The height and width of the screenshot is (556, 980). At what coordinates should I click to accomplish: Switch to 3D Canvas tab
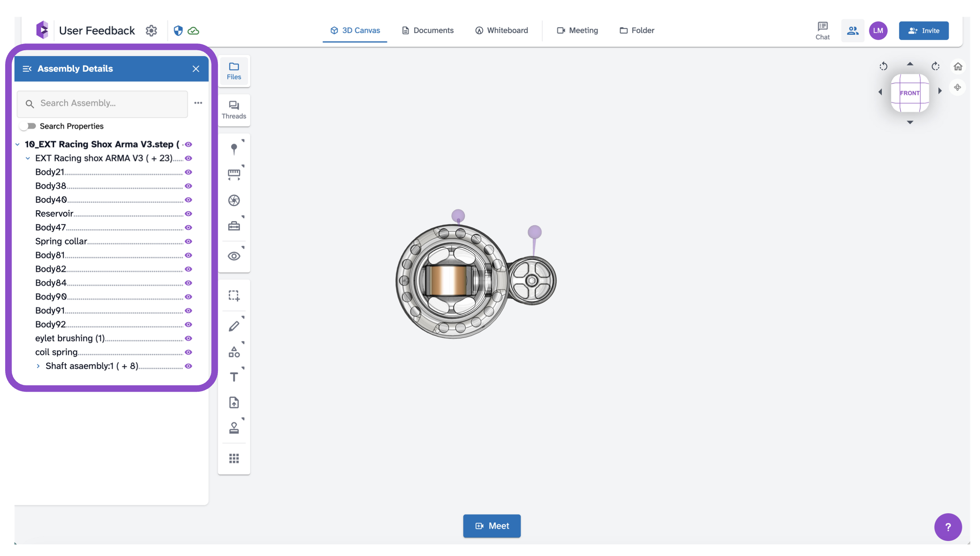point(355,30)
